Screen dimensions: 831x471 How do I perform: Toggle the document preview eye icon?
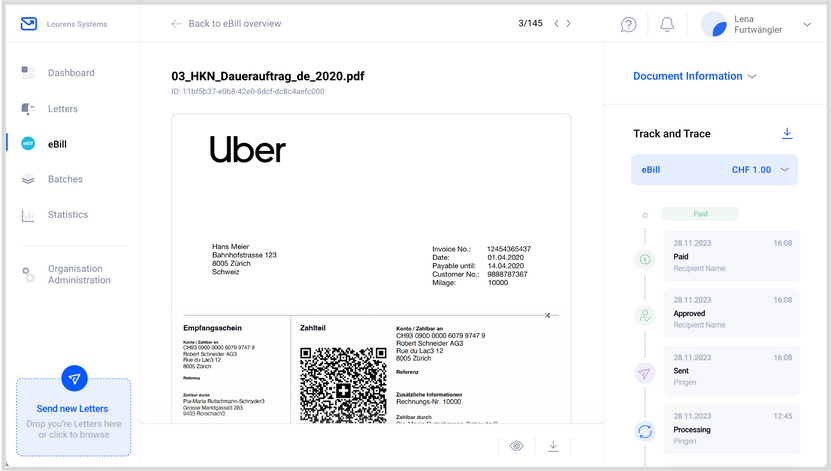click(517, 446)
